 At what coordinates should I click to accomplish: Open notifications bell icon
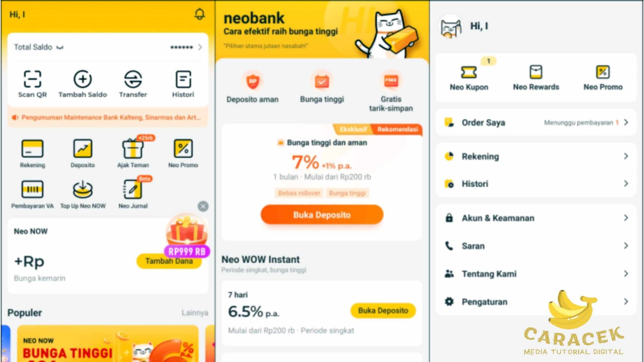coord(200,14)
